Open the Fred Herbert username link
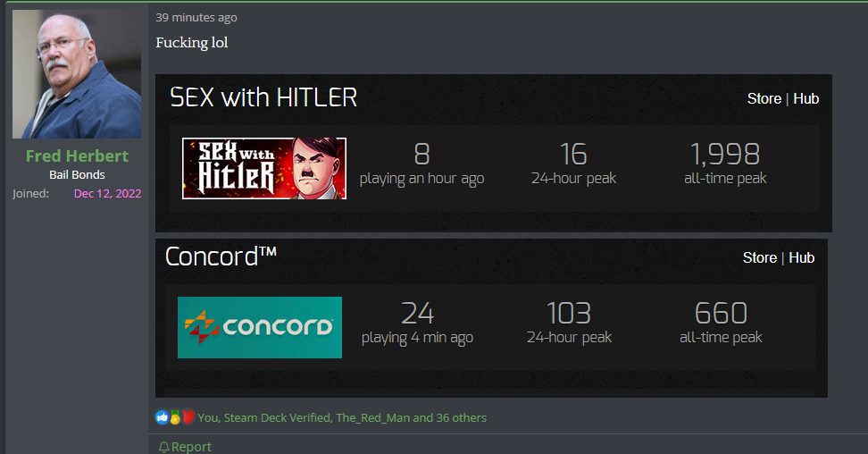Image resolution: width=868 pixels, height=454 pixels. coord(77,156)
